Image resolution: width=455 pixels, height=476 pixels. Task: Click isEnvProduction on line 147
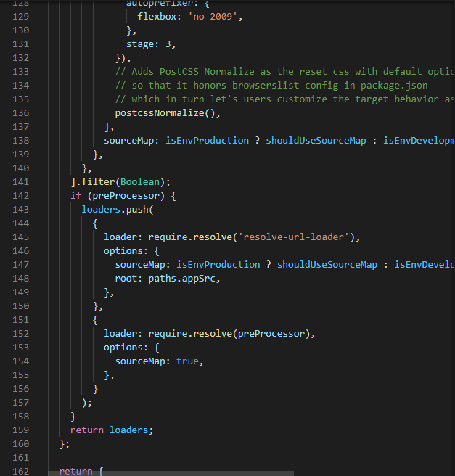click(x=218, y=265)
